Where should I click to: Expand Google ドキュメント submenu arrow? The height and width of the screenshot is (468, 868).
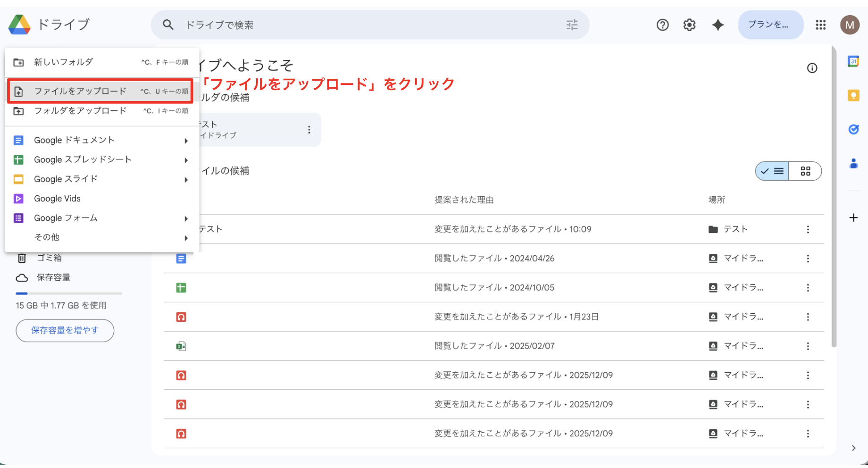point(186,141)
